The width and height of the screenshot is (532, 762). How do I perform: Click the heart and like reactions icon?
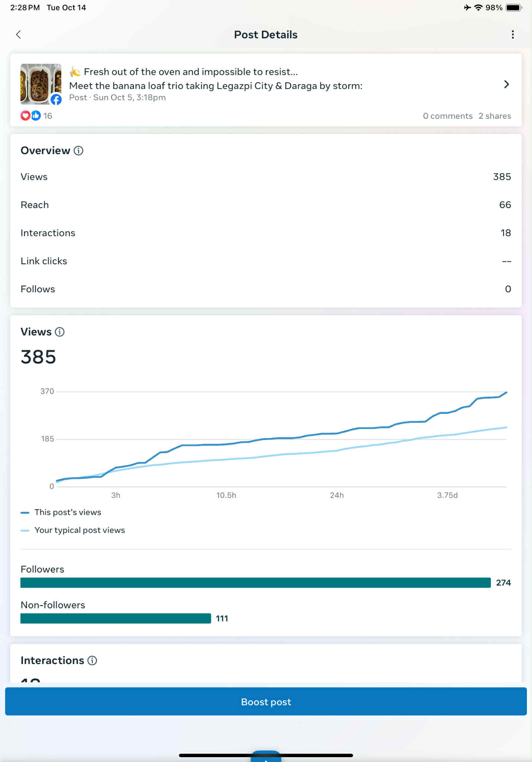31,116
